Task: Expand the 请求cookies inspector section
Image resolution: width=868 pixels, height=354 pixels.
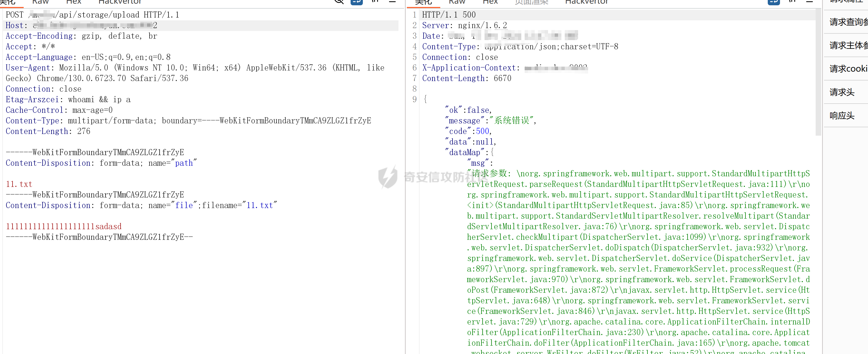Action: 847,69
